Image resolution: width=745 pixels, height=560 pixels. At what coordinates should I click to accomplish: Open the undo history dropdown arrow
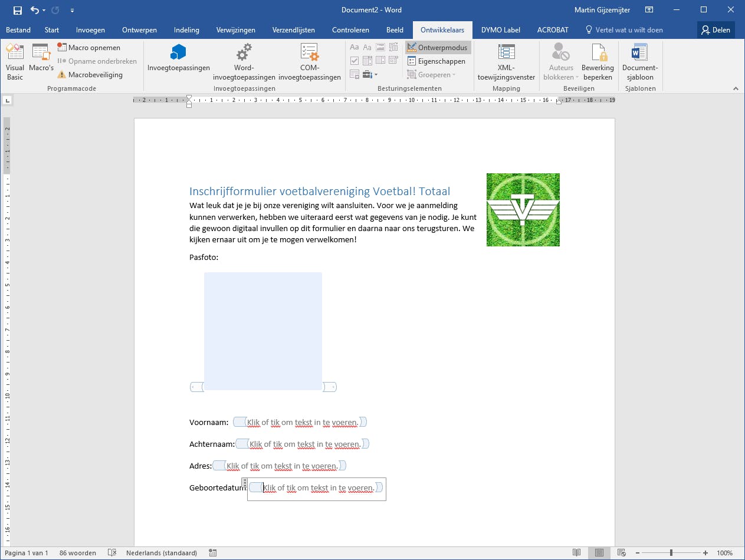coord(44,10)
